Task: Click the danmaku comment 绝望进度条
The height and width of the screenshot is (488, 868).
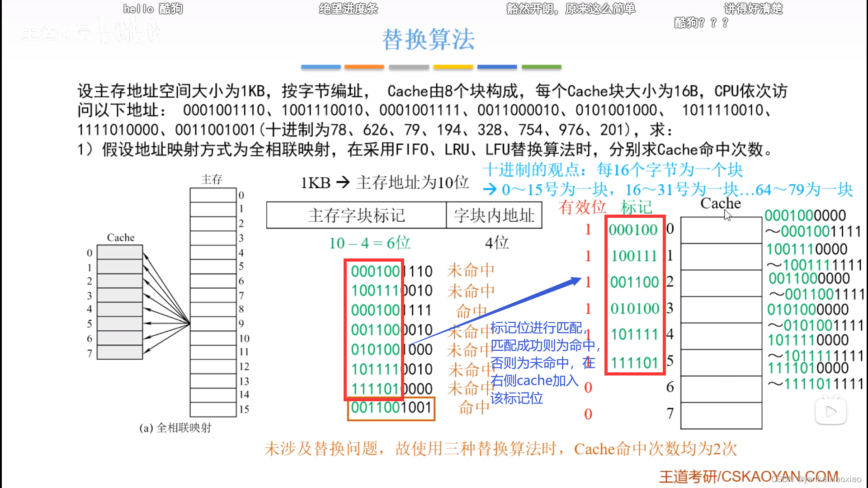Action: 348,9
